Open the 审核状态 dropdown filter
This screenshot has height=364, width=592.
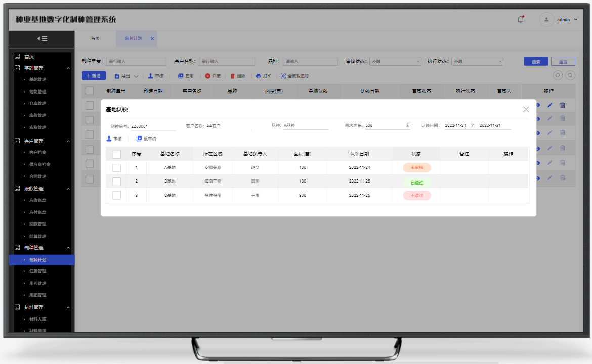[395, 61]
